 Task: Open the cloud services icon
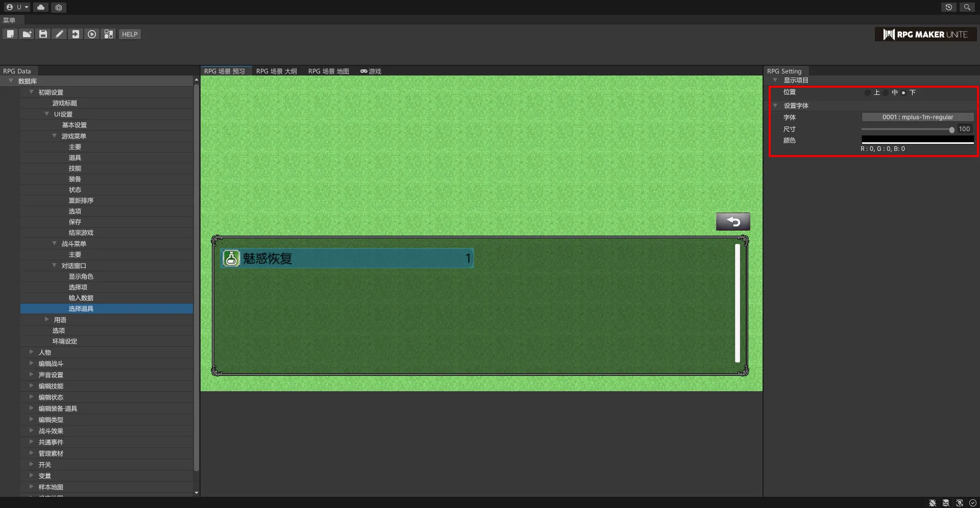[41, 7]
